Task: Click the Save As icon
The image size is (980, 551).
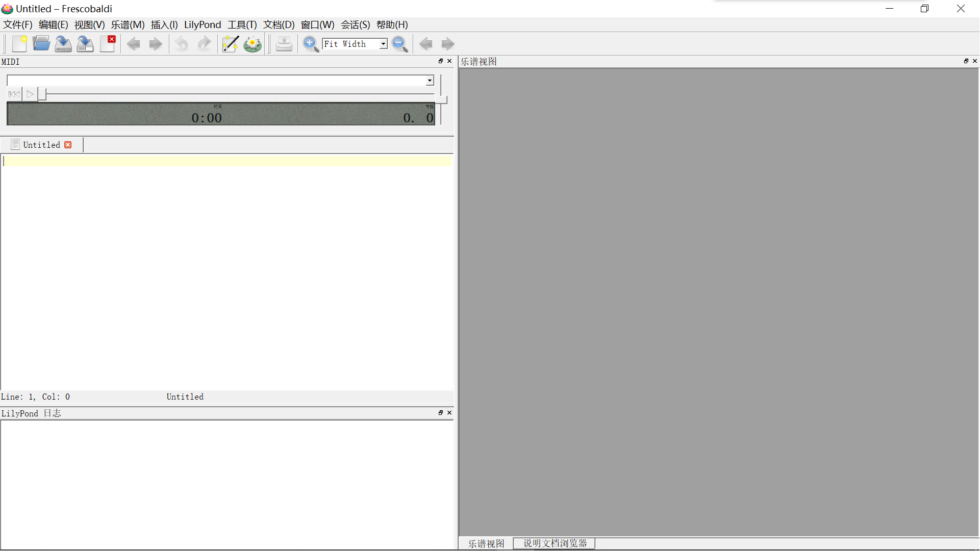Action: pos(85,44)
